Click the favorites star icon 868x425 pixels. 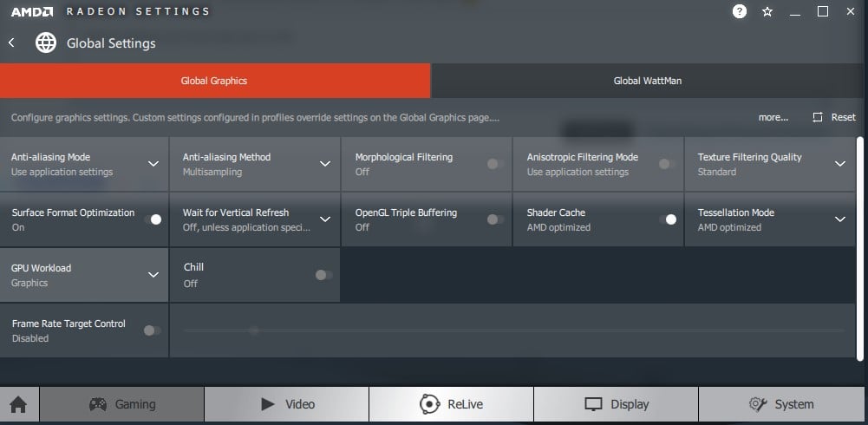click(x=767, y=11)
